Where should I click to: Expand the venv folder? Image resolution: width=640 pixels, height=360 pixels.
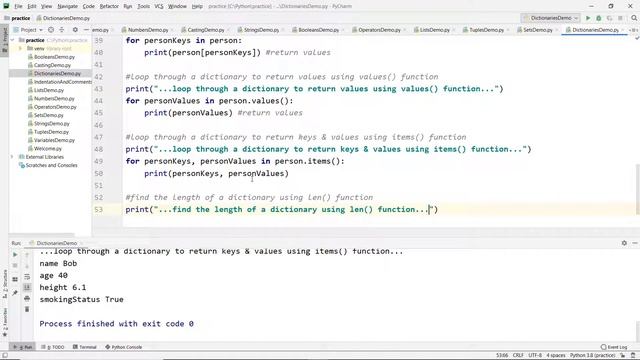(20, 49)
